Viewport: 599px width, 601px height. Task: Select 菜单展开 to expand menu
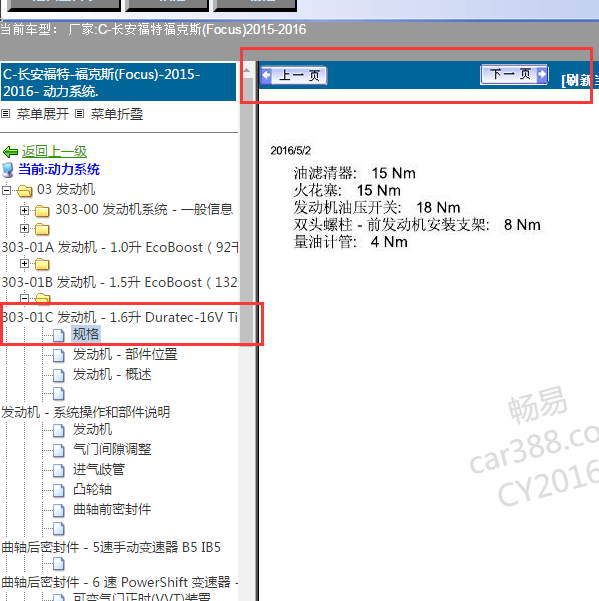coord(43,114)
